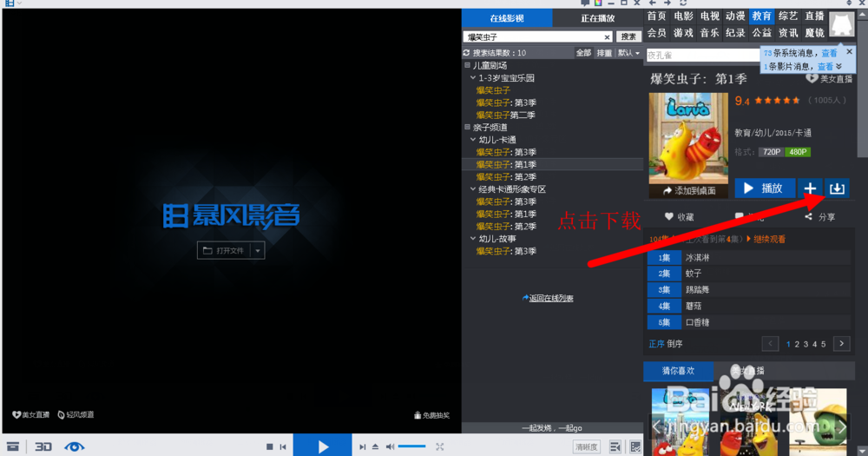Add show to list with the plus button
Image resolution: width=868 pixels, height=456 pixels.
click(810, 188)
